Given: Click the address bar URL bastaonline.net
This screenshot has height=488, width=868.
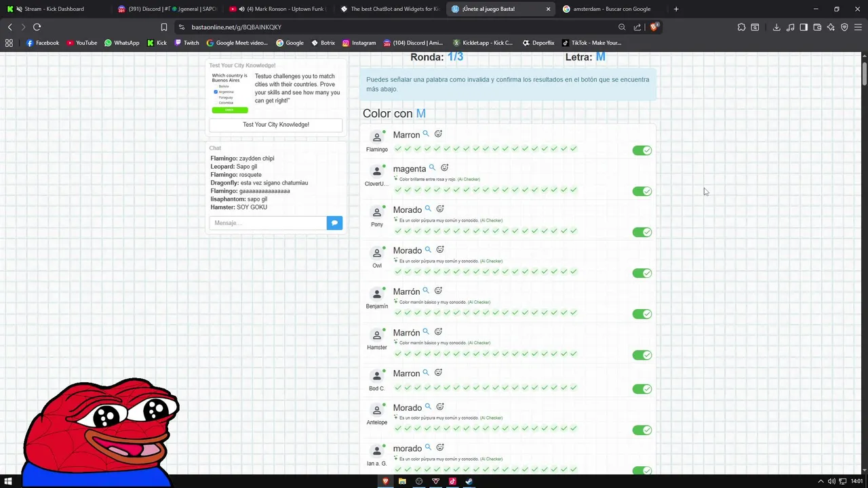Looking at the screenshot, I should 237,27.
